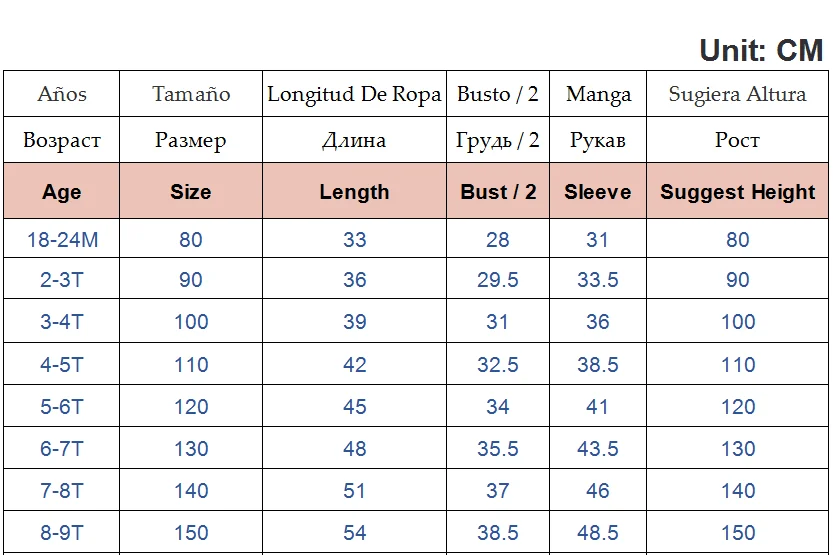Click the '18-24M' age cell
The width and height of the screenshot is (833, 555).
[x=62, y=240]
